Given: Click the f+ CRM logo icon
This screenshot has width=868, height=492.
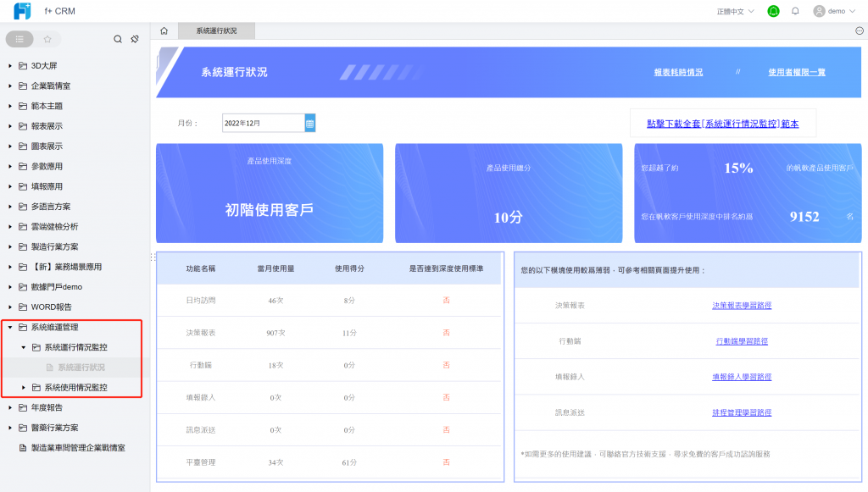Looking at the screenshot, I should 22,11.
